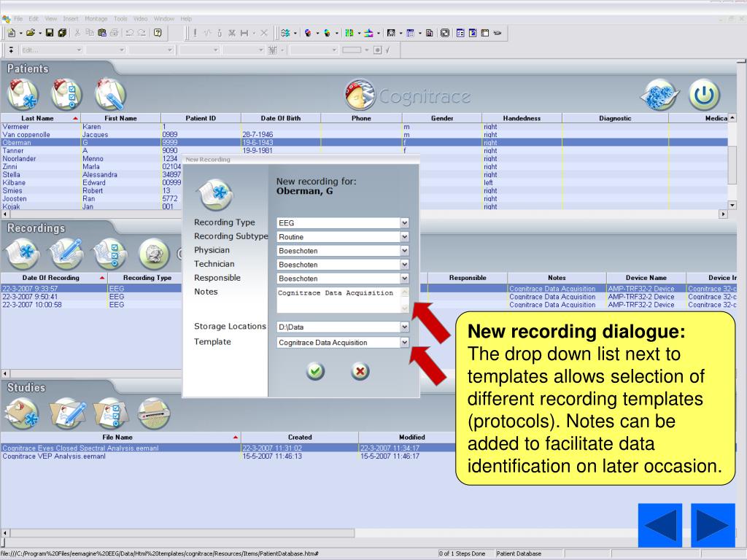Click Patient Database in the status bar
This screenshot has width=747, height=560.
[x=519, y=553]
